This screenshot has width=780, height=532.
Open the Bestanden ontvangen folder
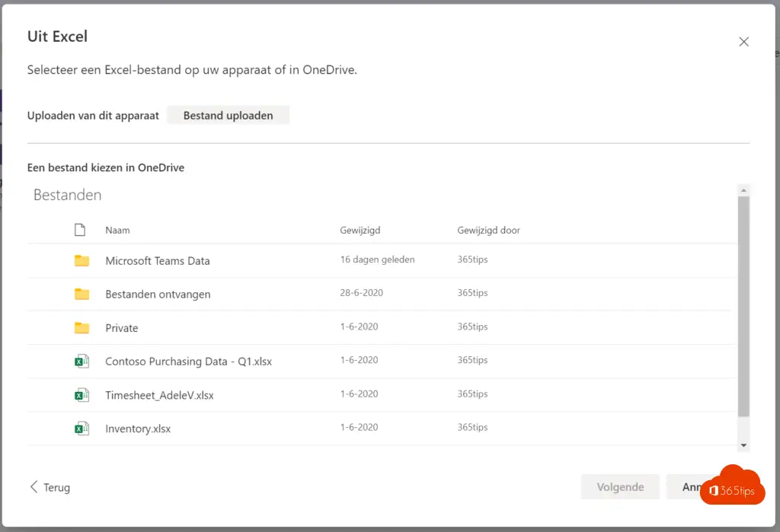(158, 295)
